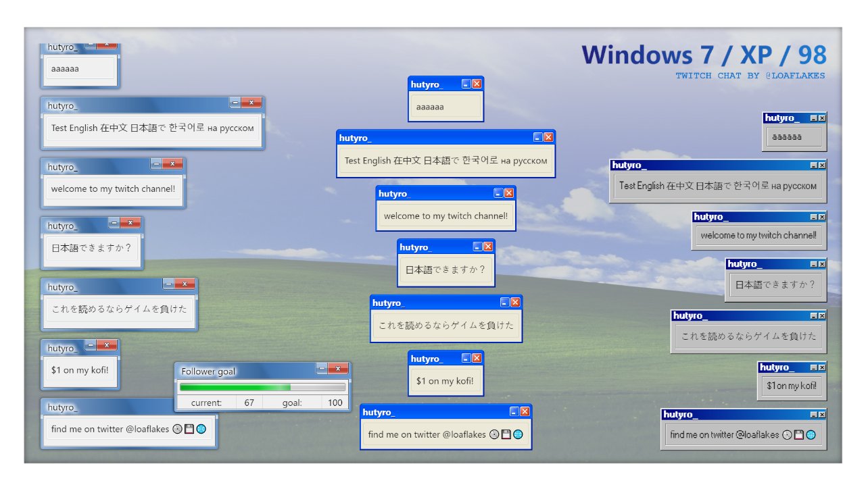Click the clock emoji in the gray 98 twitter message
Screen dimensions: 868x489
pyautogui.click(x=787, y=435)
